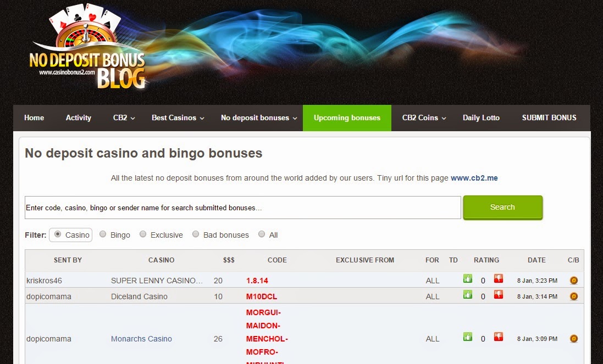This screenshot has width=603, height=364.
Task: Select the Casino filter radio button
Action: click(58, 234)
